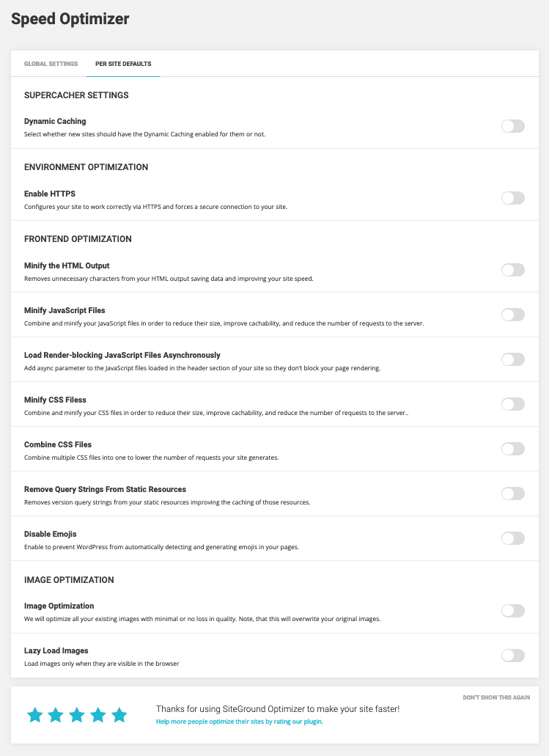Toggle Minify the HTML Output
This screenshot has width=549, height=756.
(513, 270)
